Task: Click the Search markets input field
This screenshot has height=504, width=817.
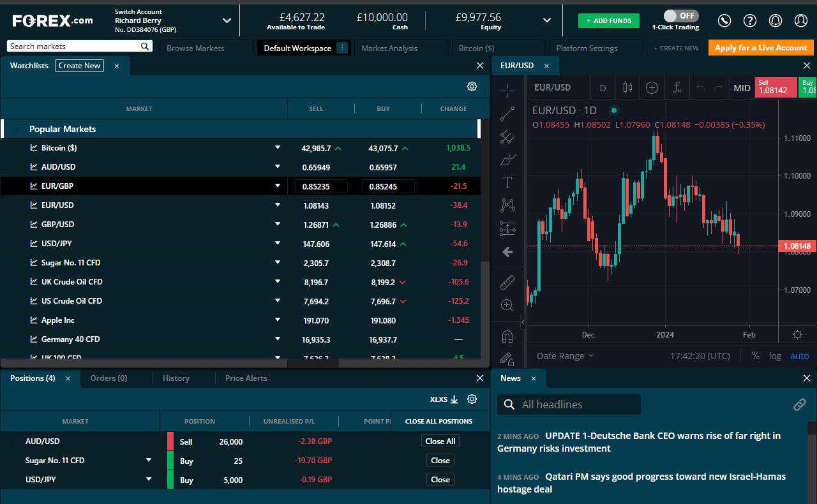Action: pos(73,47)
